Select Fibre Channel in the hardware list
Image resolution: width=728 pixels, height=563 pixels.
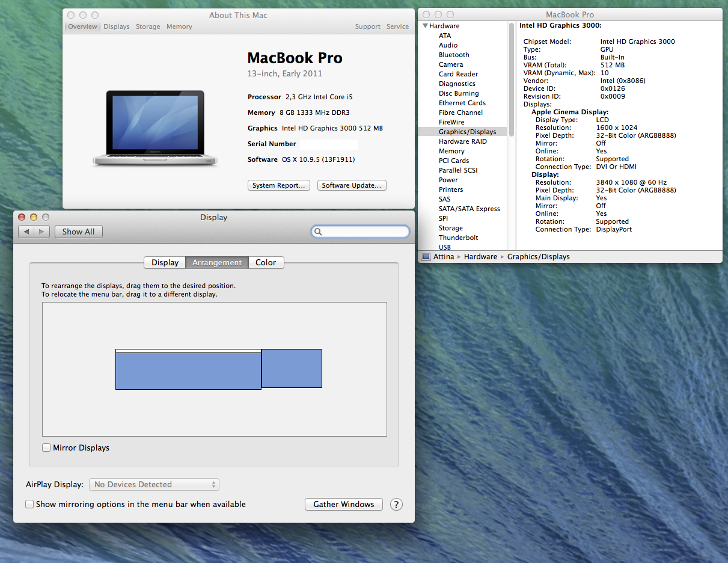coord(460,112)
